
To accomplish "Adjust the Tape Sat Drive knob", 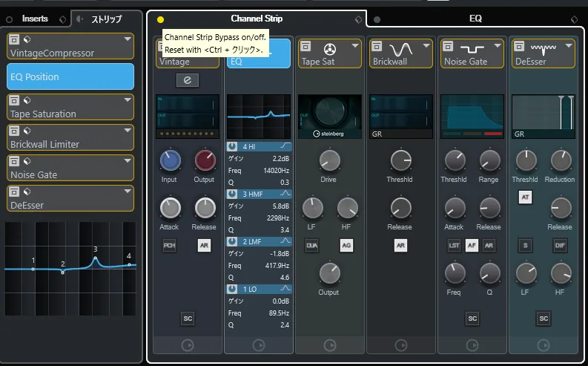I will pyautogui.click(x=330, y=160).
